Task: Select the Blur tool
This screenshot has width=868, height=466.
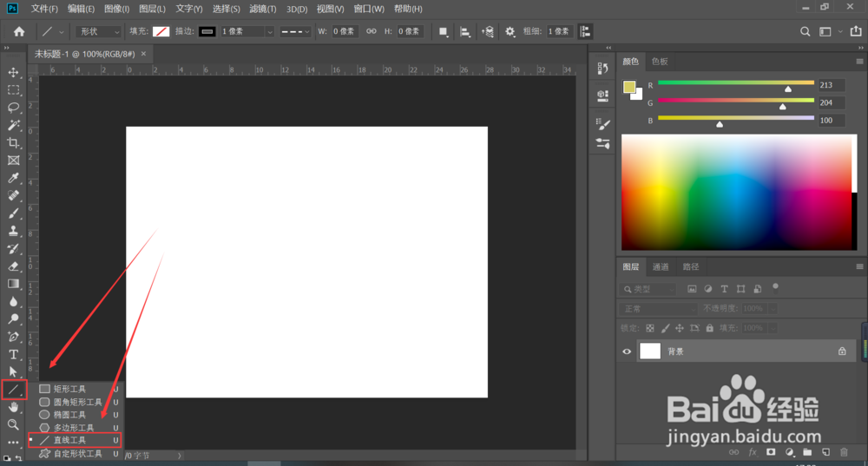Action: [13, 302]
